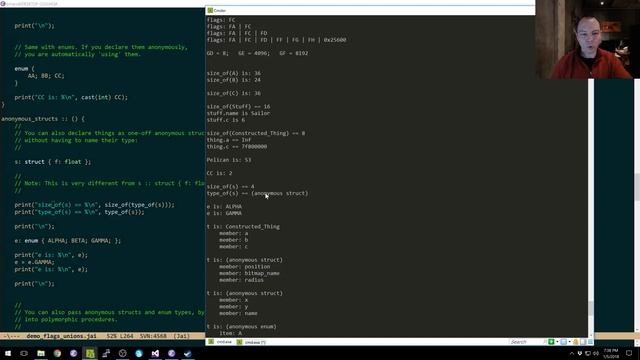Click 'Pelican is: 53' console output line
The height and width of the screenshot is (360, 640).
(229, 160)
